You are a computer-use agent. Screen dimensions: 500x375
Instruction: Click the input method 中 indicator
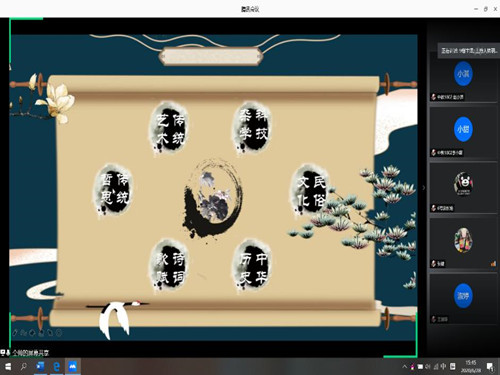coord(443,367)
